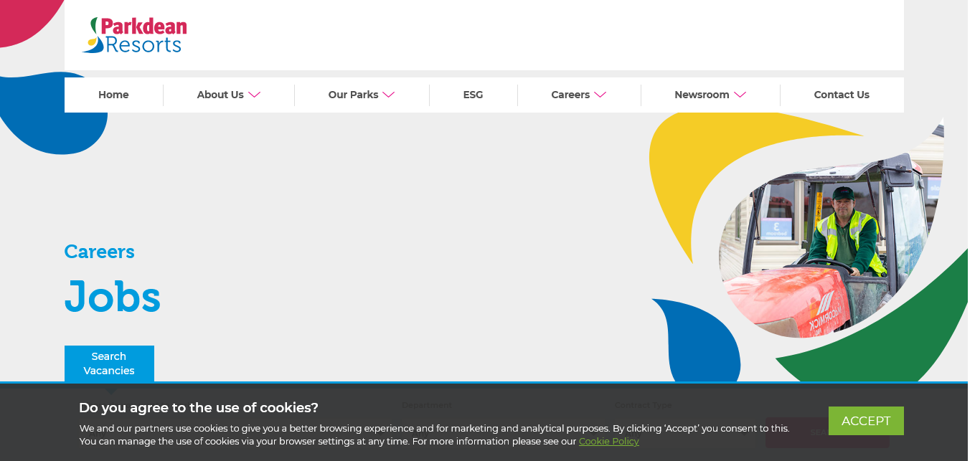The height and width of the screenshot is (461, 980).
Task: Expand the Careers menu chevron
Action: (600, 95)
